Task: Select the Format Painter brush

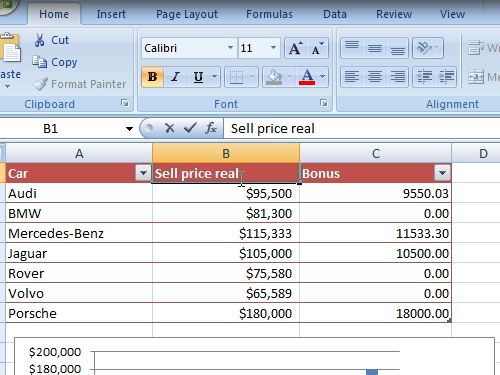Action: click(x=41, y=84)
